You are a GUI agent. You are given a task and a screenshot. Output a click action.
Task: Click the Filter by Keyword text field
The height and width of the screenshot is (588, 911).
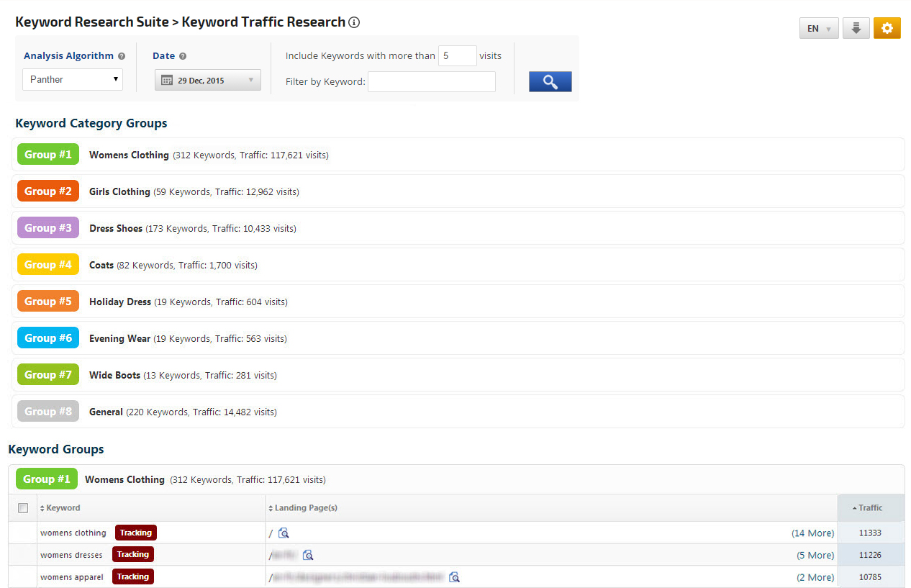[x=431, y=82]
